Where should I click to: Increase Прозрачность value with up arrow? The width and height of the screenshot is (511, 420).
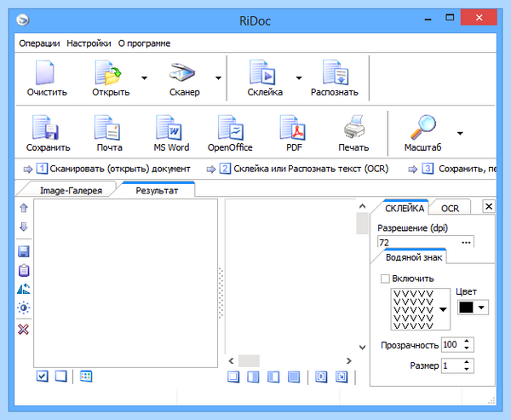[467, 341]
